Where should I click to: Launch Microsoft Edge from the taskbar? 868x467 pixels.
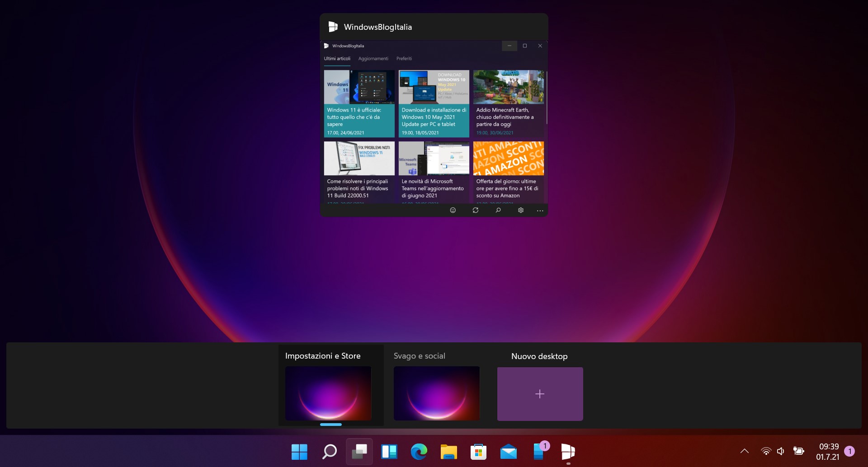tap(419, 452)
